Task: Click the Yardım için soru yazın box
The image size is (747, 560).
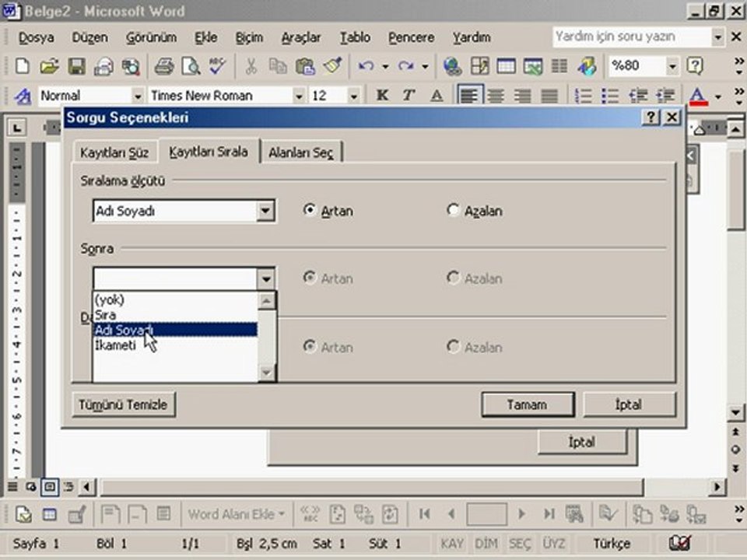Action: (x=632, y=37)
